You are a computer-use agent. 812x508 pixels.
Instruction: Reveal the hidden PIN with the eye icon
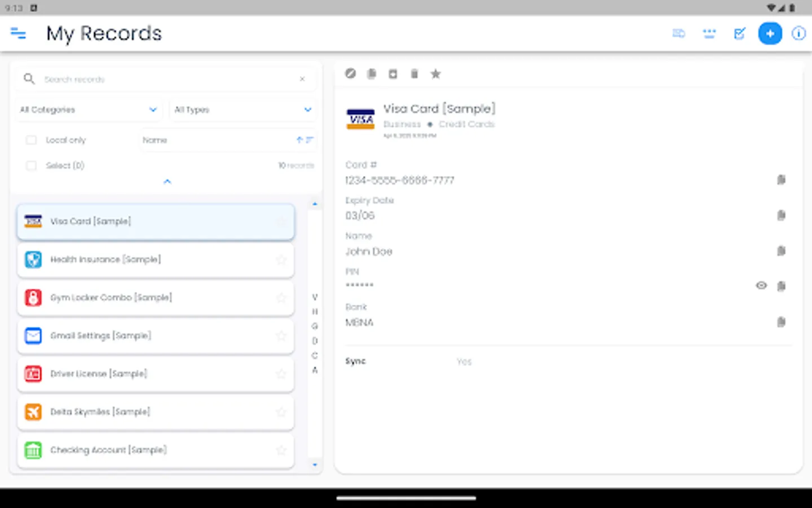pos(761,286)
